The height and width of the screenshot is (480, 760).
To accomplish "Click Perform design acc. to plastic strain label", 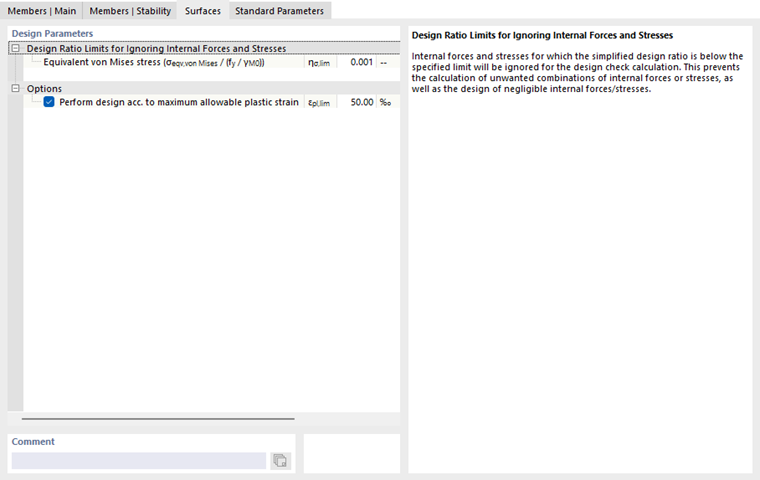I will (x=179, y=102).
